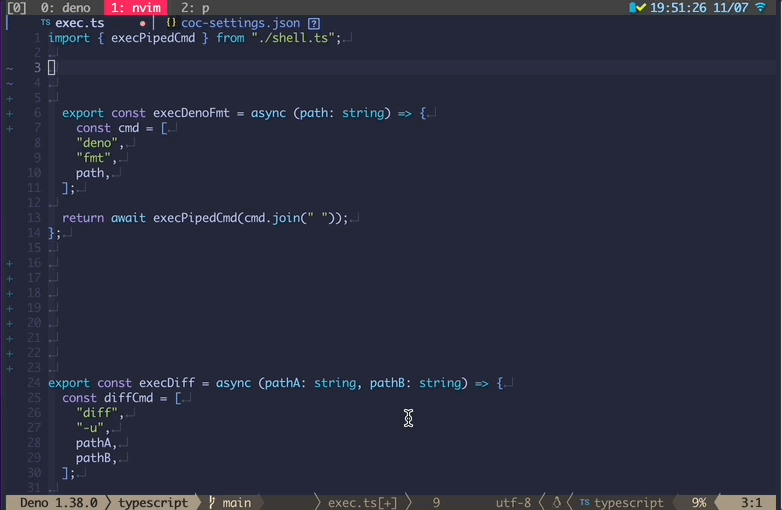Click the git changed sign beside line 3
Image resolution: width=782 pixels, height=510 pixels.
click(9, 68)
